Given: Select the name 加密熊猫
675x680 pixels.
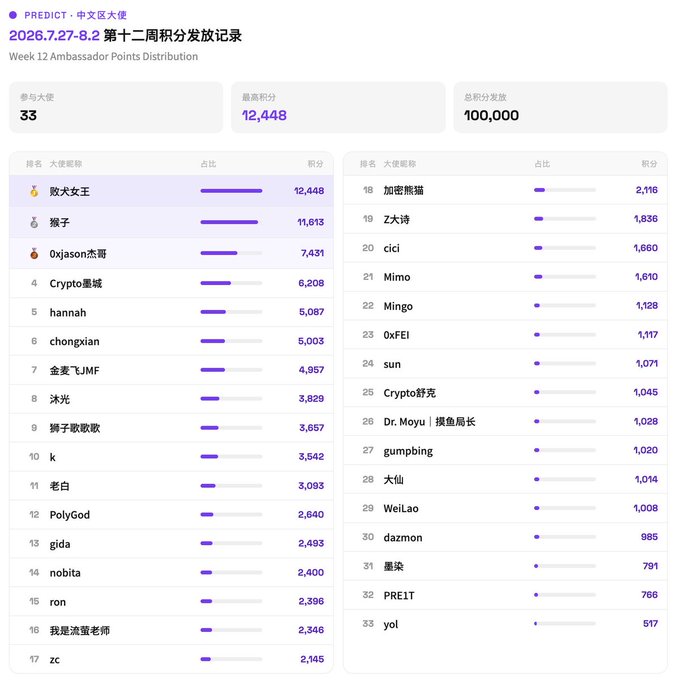Looking at the screenshot, I should 403,190.
